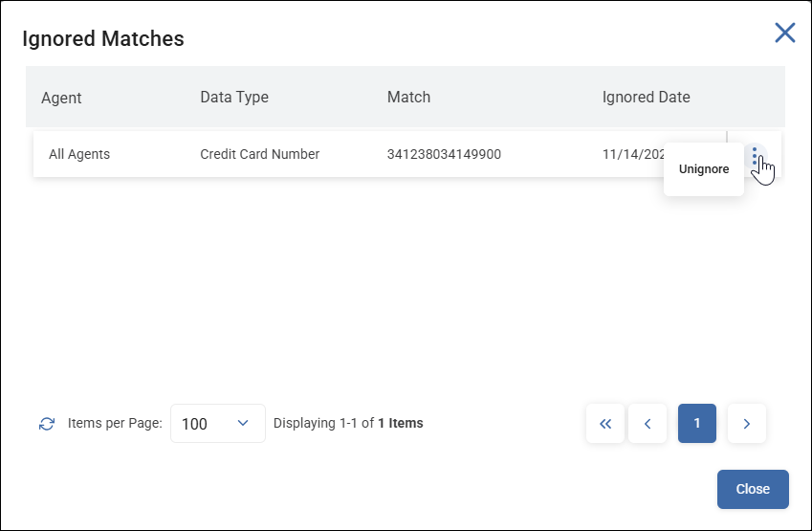Click the Data Type column header
The image size is (812, 531).
click(x=234, y=97)
